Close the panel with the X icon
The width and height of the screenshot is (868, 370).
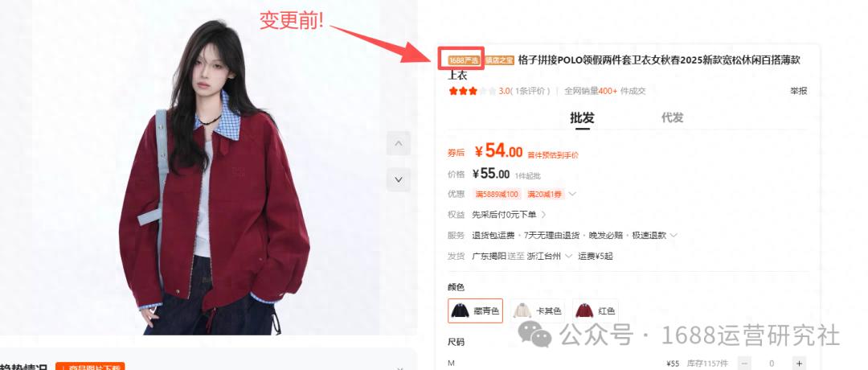point(400,368)
